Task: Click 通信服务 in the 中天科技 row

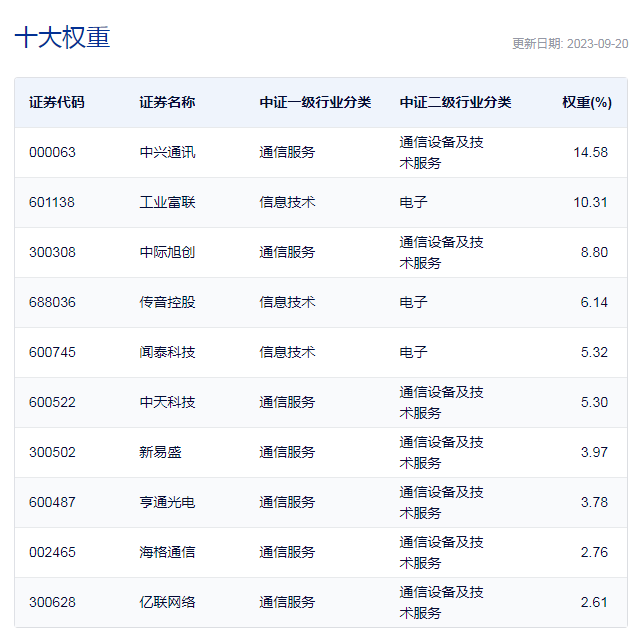Action: 287,402
